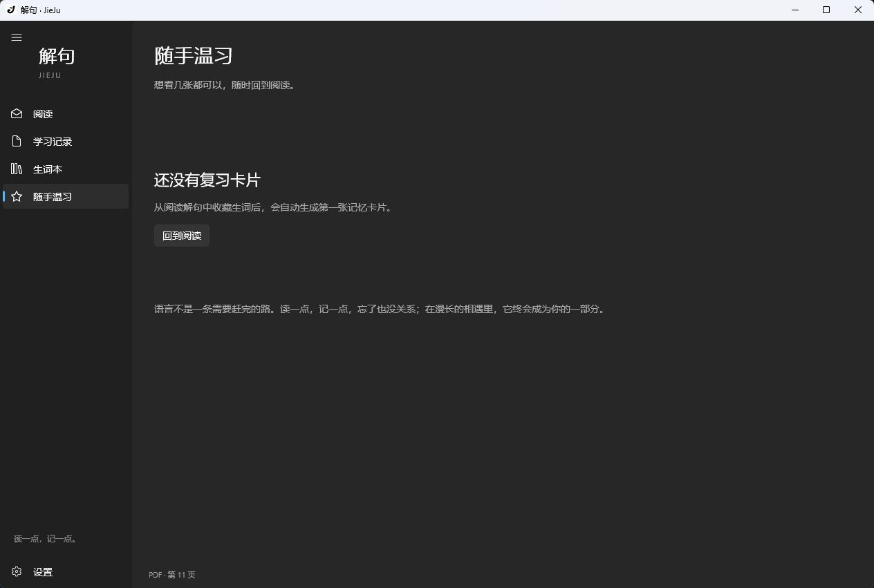Close the JieJu window
Image resolution: width=874 pixels, height=588 pixels.
click(x=858, y=10)
